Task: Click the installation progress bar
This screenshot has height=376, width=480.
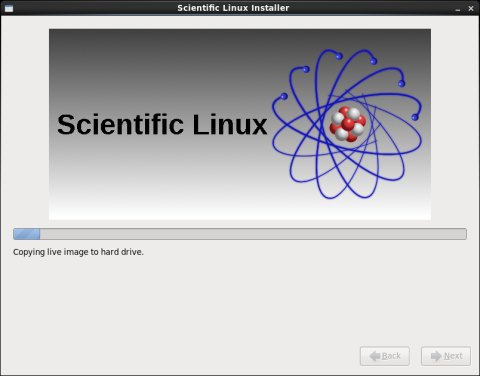Action: tap(240, 234)
